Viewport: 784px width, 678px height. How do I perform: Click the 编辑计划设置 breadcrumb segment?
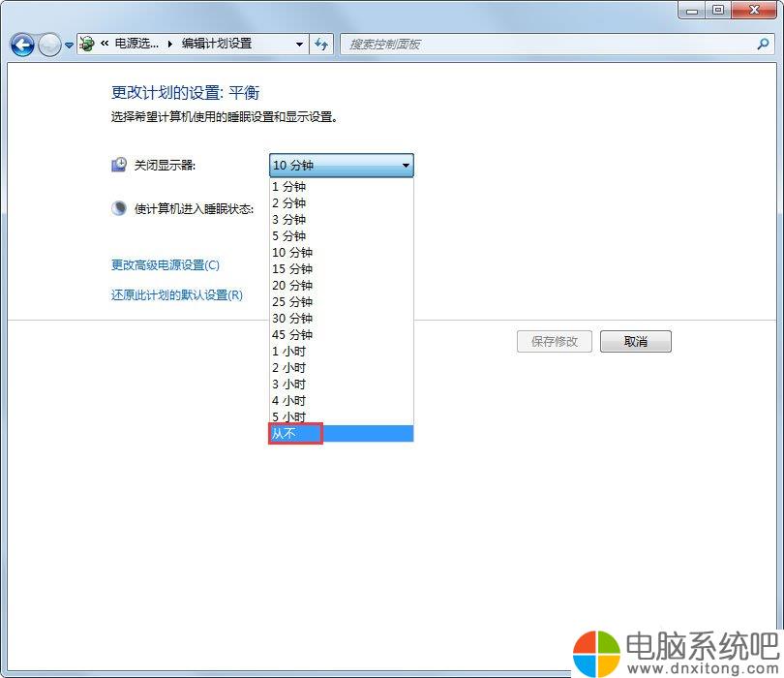tap(217, 44)
